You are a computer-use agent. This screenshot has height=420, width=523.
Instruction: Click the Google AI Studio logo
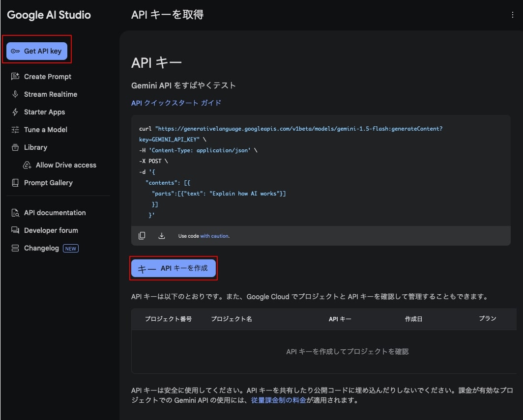pyautogui.click(x=49, y=15)
